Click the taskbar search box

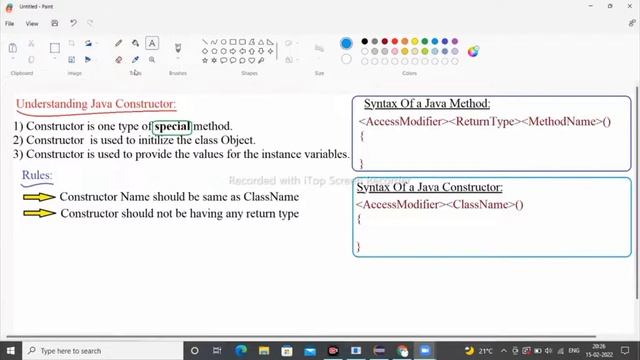click(102, 351)
